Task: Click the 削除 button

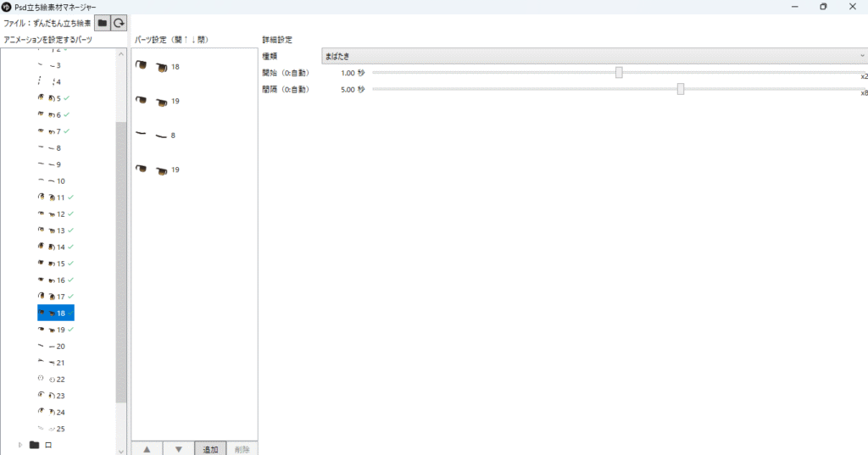Action: click(x=242, y=449)
